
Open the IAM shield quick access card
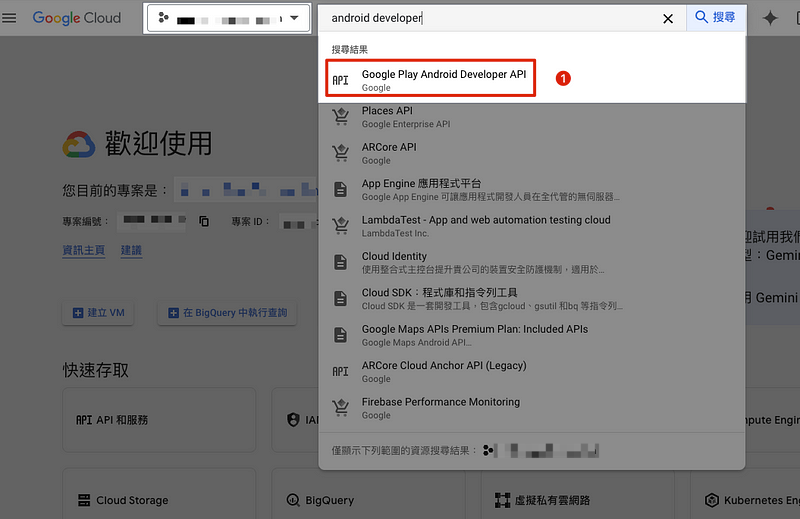tap(295, 419)
